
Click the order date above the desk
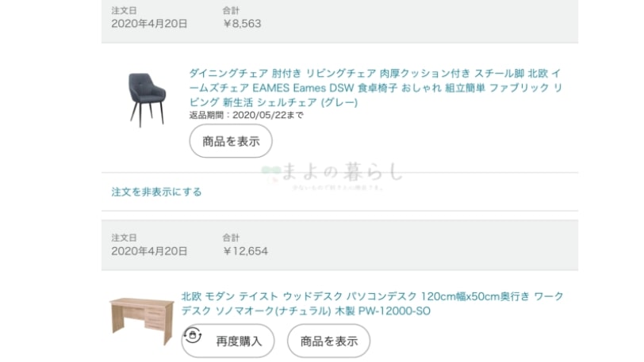point(149,251)
